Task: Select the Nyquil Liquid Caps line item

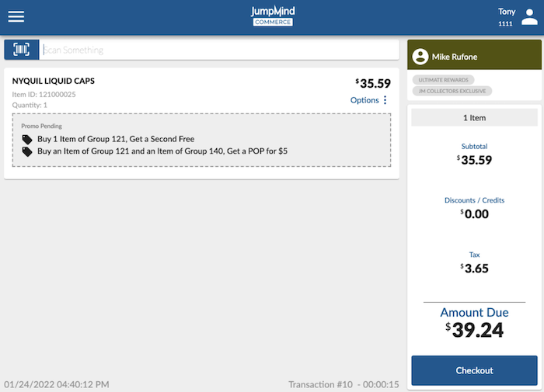Action: tap(201, 123)
